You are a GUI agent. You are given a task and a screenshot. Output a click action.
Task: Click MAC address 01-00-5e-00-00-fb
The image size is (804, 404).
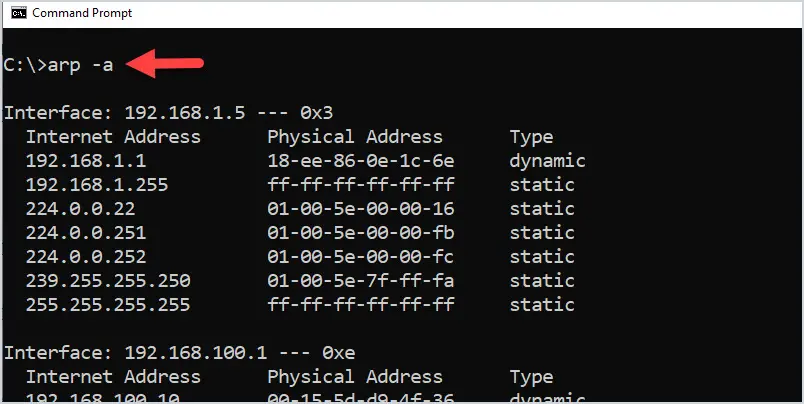point(360,233)
